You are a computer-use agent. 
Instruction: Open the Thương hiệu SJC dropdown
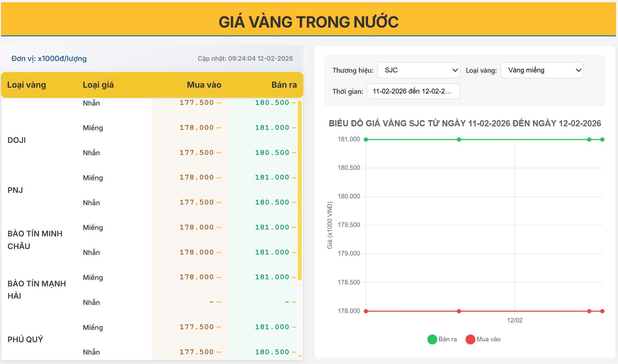[x=419, y=70]
